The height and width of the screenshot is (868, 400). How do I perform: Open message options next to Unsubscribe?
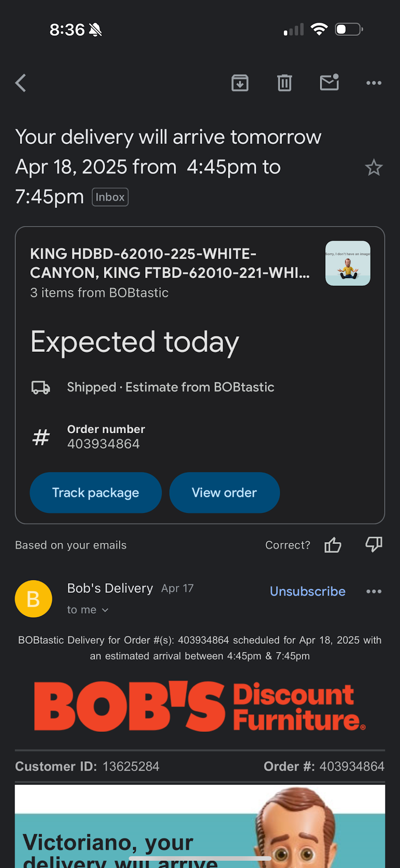click(374, 591)
